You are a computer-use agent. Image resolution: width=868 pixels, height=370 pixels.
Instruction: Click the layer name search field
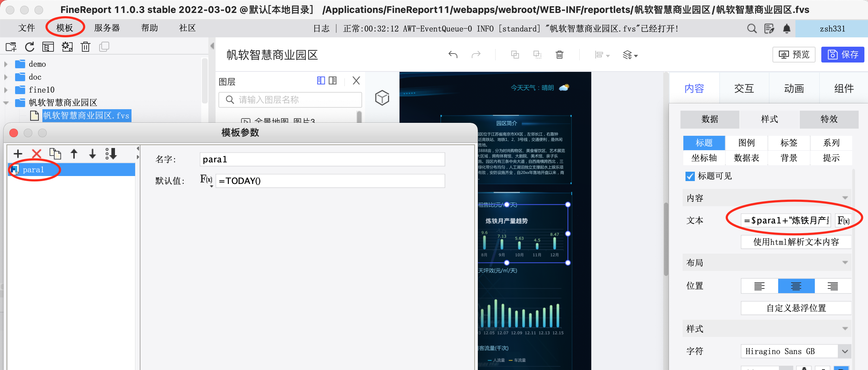click(290, 100)
